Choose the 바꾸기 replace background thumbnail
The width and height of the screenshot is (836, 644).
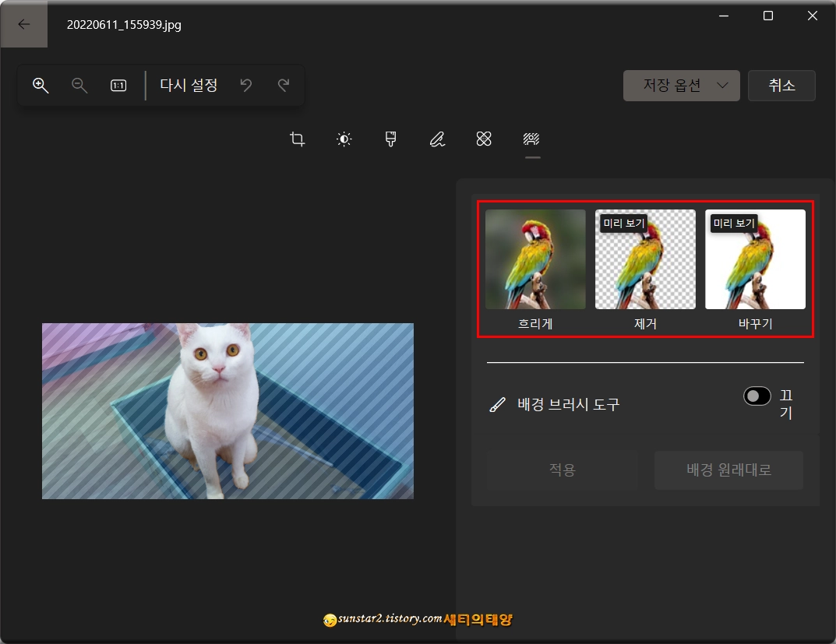pos(755,259)
